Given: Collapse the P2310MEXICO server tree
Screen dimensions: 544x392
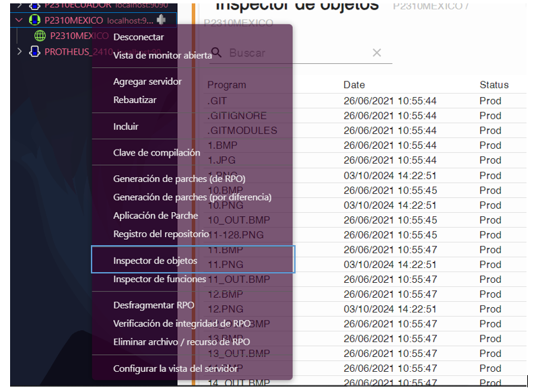Looking at the screenshot, I should click(19, 20).
